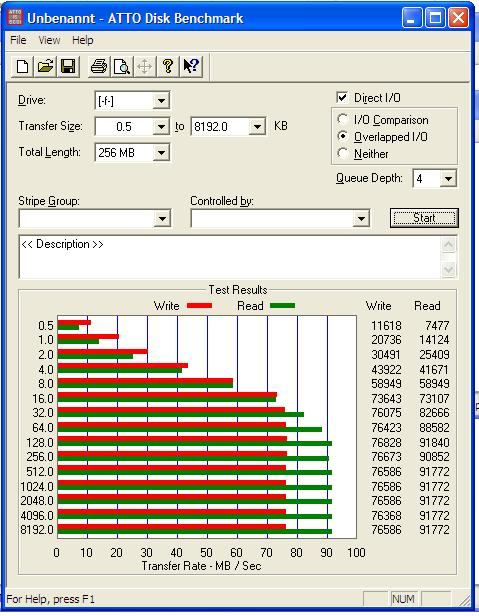Click the About question mark icon
This screenshot has height=616, width=479.
click(168, 66)
